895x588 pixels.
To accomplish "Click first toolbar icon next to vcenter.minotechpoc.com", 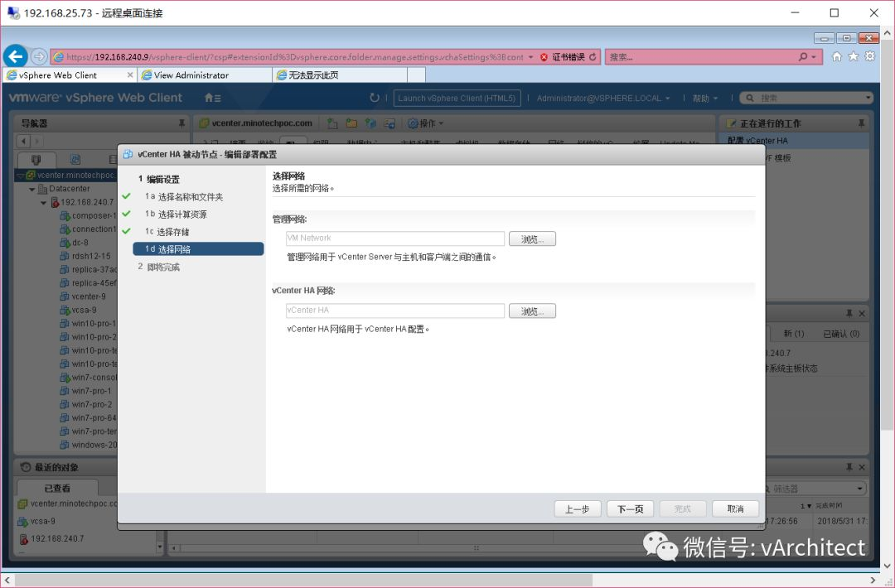I will [x=332, y=123].
